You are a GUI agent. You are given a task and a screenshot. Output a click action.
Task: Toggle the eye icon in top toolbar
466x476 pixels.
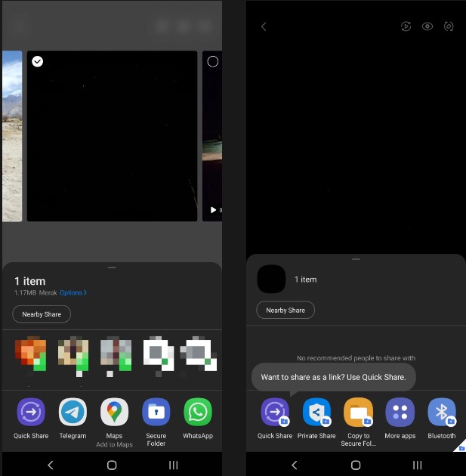point(427,26)
